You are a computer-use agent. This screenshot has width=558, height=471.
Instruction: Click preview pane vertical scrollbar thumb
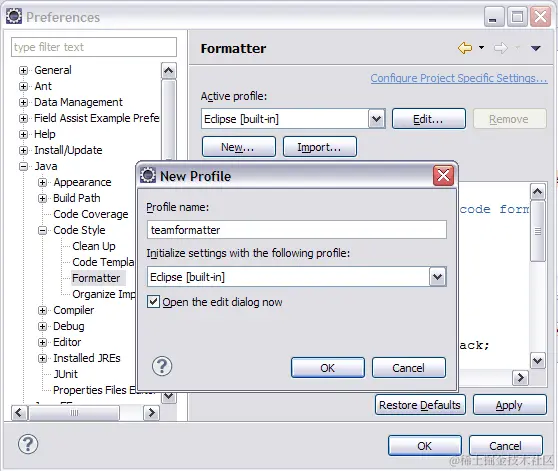[x=538, y=231]
